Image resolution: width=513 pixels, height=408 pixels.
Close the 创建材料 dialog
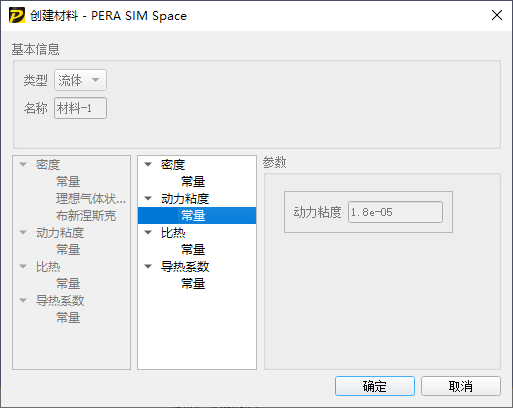click(497, 15)
